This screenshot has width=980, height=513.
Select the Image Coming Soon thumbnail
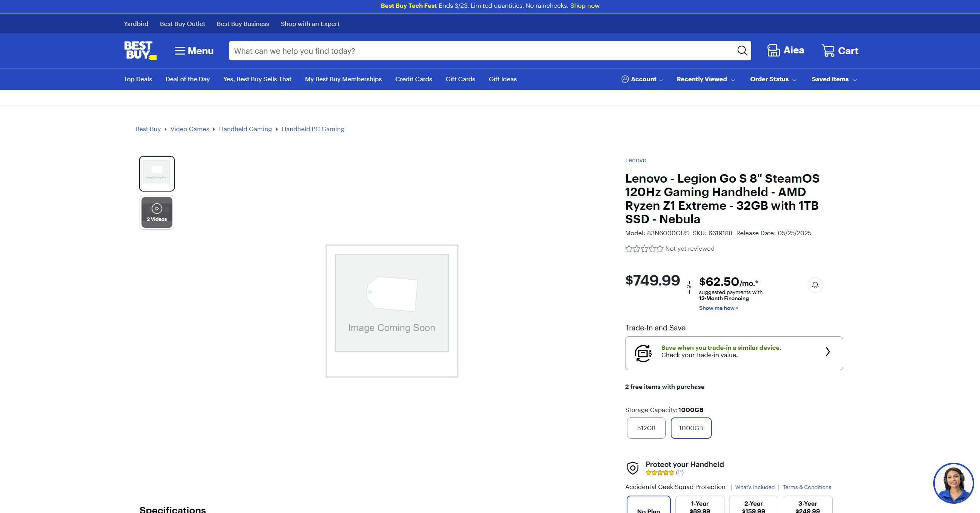click(157, 174)
